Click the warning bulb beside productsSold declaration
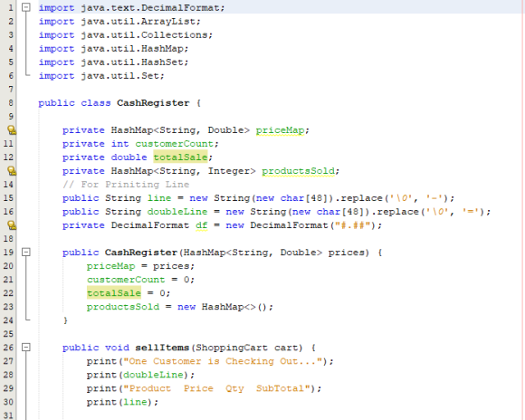The width and height of the screenshot is (525, 420). (x=12, y=171)
